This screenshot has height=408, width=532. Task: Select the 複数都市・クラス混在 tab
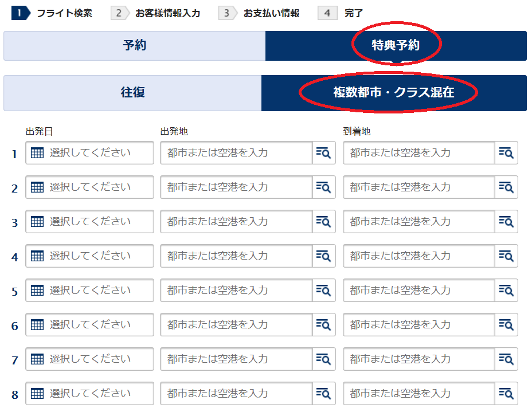coord(394,93)
